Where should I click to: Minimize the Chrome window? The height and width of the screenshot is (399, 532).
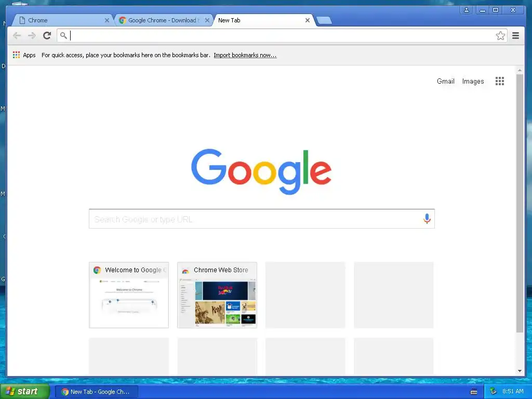(x=482, y=10)
